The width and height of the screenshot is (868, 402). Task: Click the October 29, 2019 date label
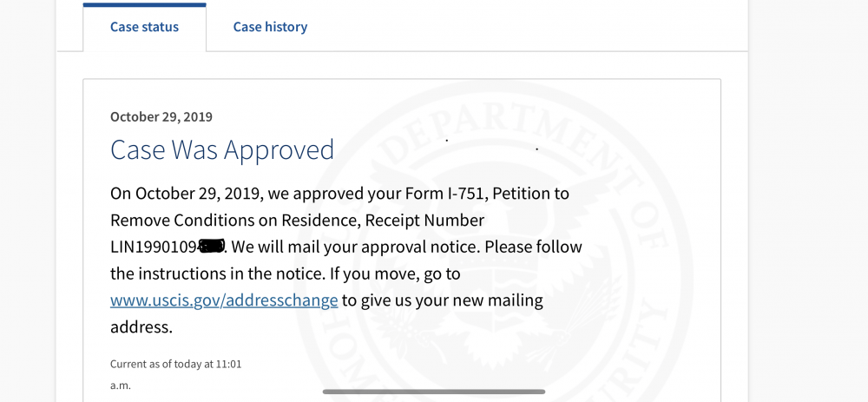point(161,117)
